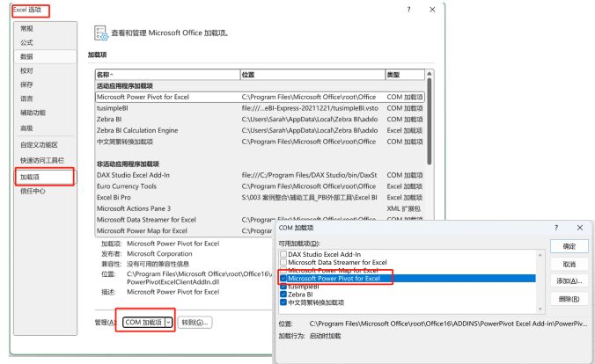Select the Excel Bi Pro row

click(x=260, y=197)
